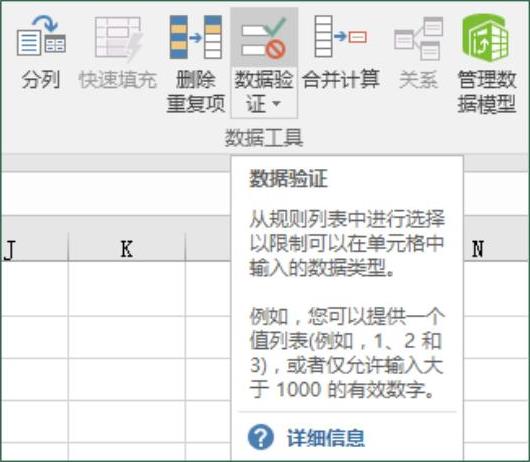The height and width of the screenshot is (462, 530).
Task: Click the 分列 text label
Action: point(41,80)
